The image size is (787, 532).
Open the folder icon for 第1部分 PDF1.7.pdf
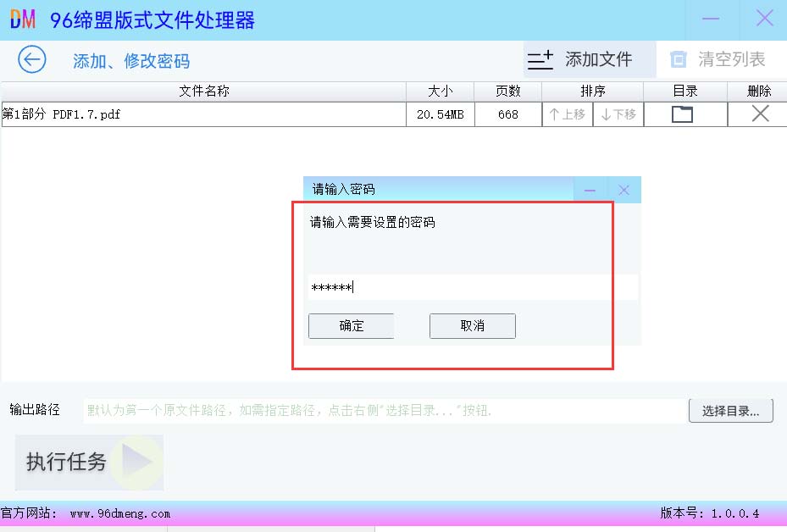[682, 114]
